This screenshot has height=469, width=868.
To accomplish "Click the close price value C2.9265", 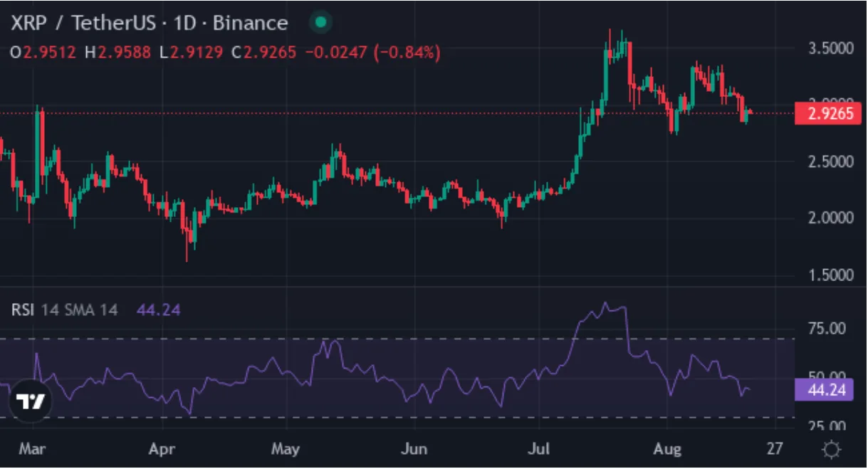I will tap(263, 53).
